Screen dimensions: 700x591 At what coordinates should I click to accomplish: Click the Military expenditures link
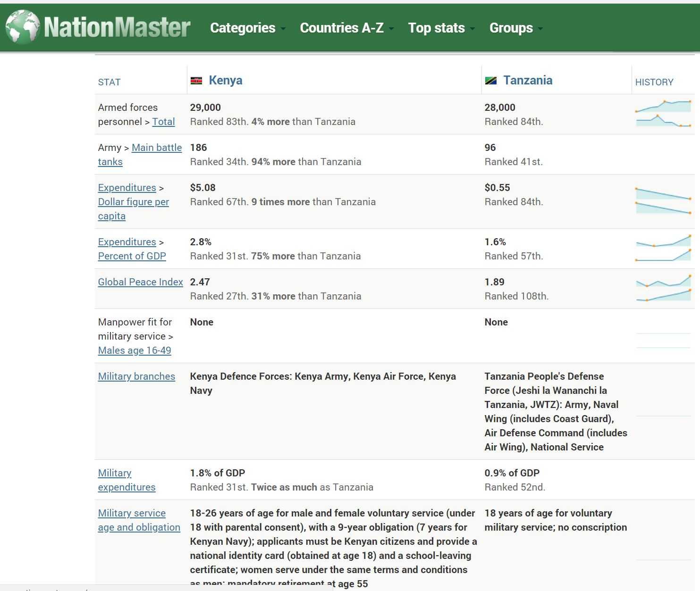pyautogui.click(x=127, y=480)
